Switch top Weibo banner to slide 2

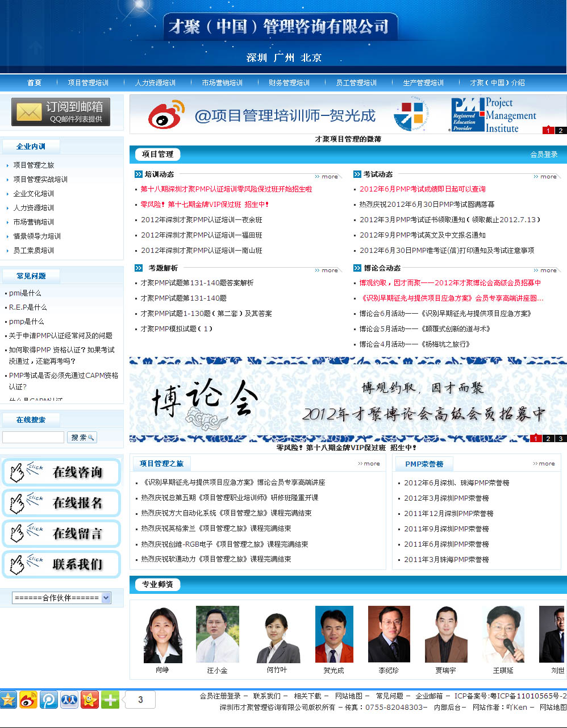(561, 131)
